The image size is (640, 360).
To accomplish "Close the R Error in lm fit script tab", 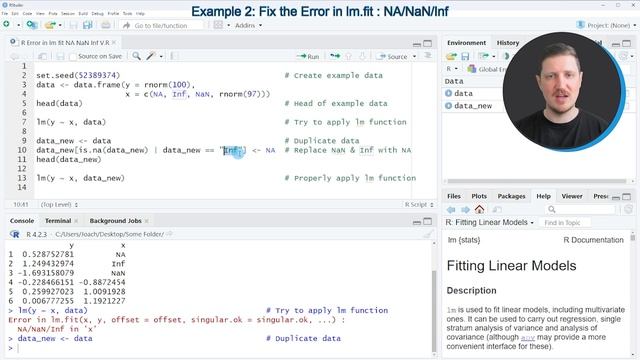I will 114,42.
